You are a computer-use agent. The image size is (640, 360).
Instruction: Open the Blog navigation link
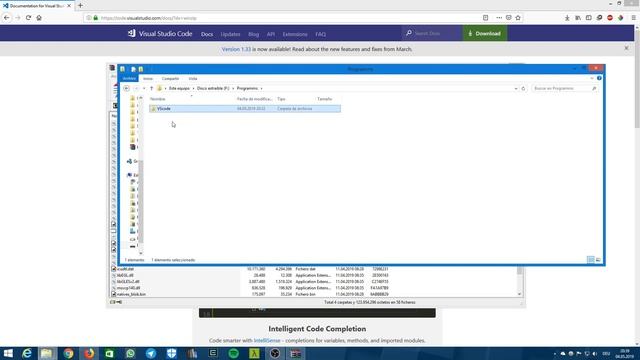[253, 34]
